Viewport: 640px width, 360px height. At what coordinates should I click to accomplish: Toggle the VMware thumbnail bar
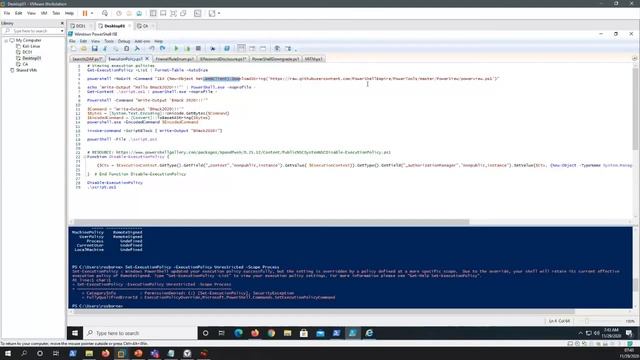(x=163, y=13)
